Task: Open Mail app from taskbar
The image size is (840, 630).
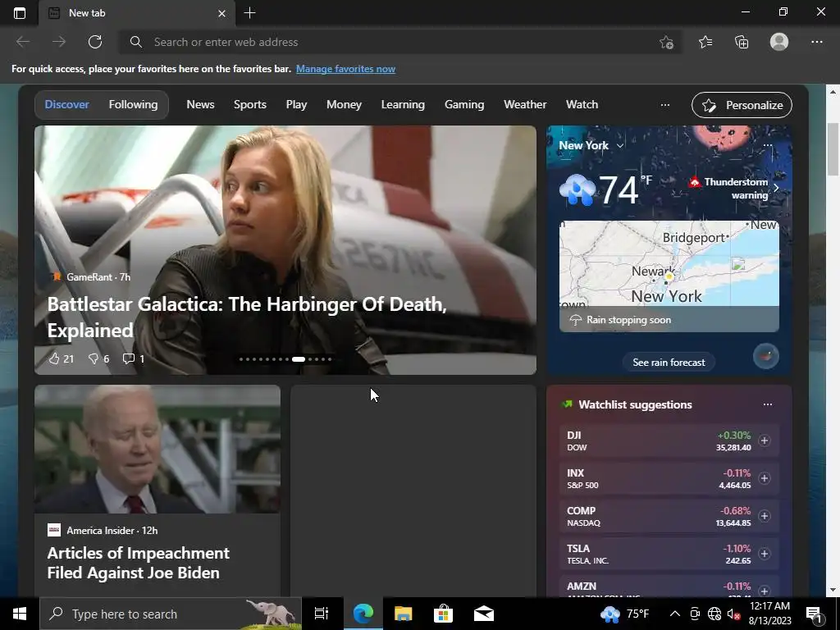Action: coord(483,614)
